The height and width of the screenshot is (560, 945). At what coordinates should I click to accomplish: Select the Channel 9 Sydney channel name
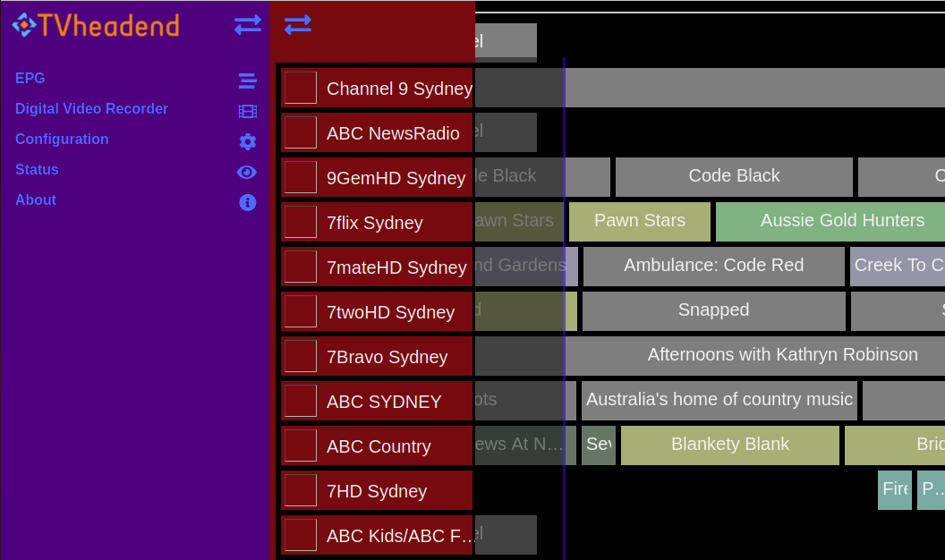point(399,89)
